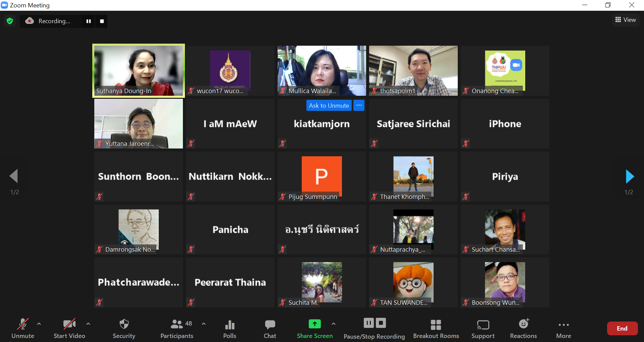Select Thanet Khomph participant tile
Image resolution: width=644 pixels, height=342 pixels.
pos(413,177)
